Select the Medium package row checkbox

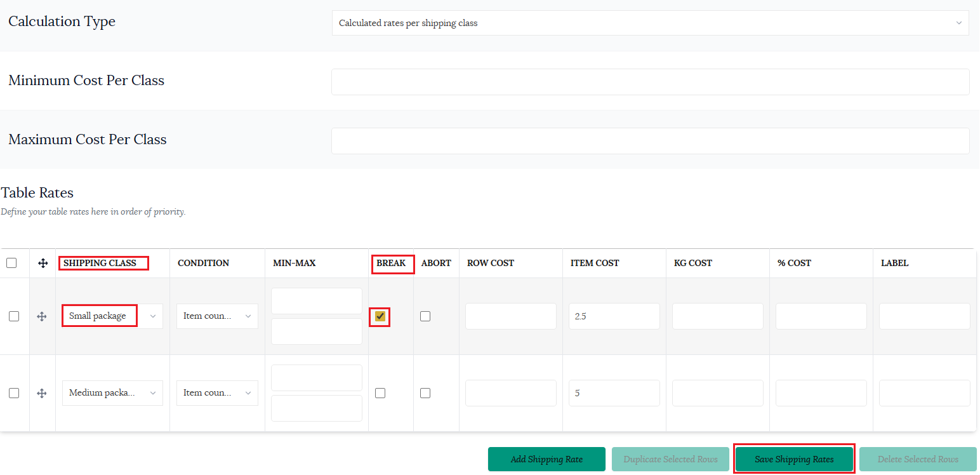[x=14, y=393]
